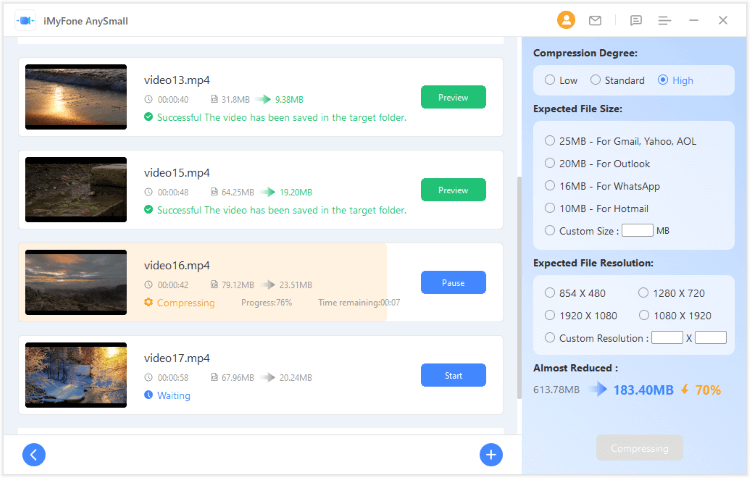Screen dimensions: 750x478
Task: Click the Progress:76% text
Action: pos(266,302)
